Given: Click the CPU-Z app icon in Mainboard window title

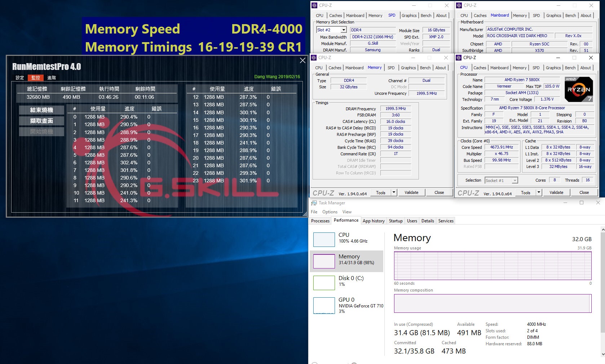Looking at the screenshot, I should pyautogui.click(x=459, y=5).
